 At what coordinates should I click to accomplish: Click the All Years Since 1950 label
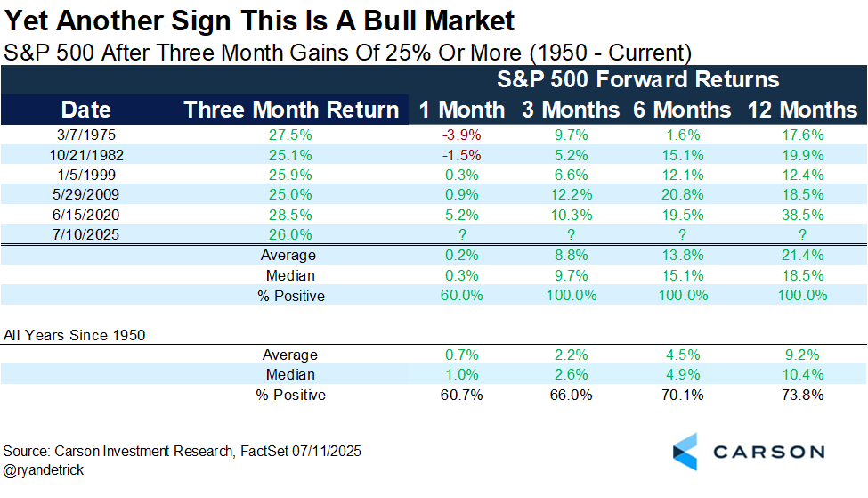tap(74, 335)
